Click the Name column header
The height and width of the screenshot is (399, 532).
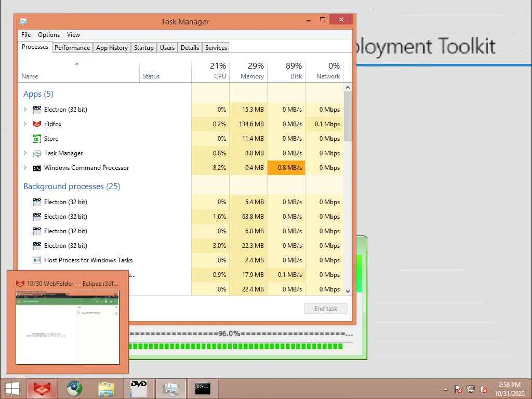[x=78, y=71]
